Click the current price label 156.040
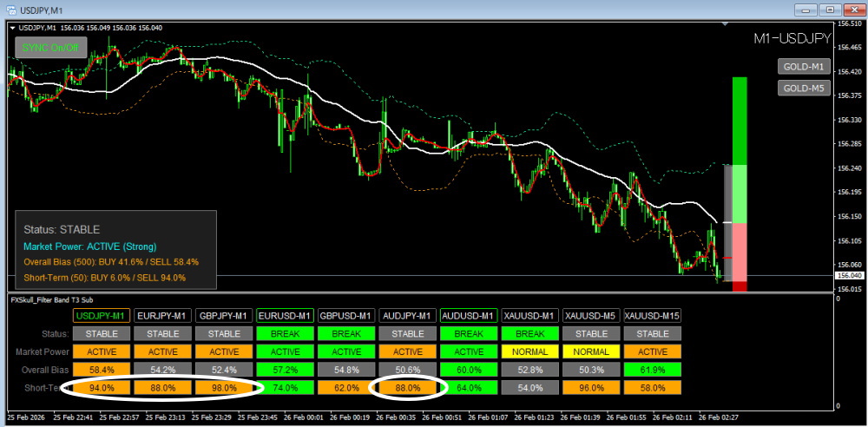 coord(847,276)
